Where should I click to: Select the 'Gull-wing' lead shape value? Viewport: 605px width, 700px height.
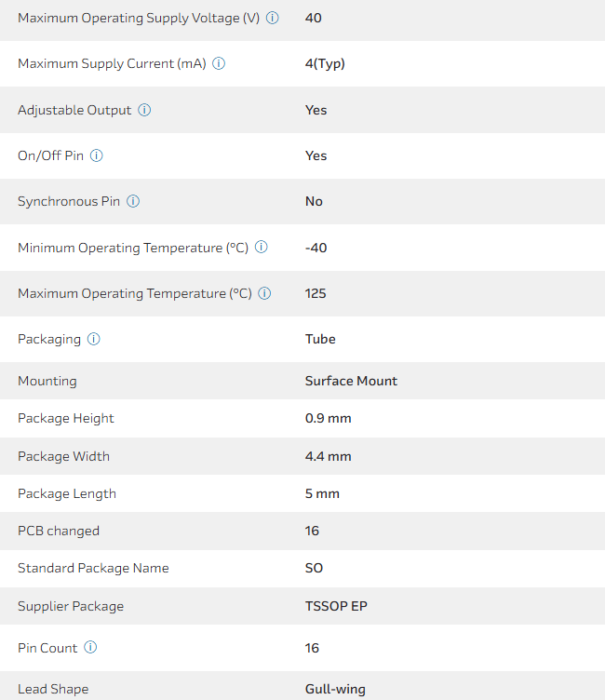point(335,690)
